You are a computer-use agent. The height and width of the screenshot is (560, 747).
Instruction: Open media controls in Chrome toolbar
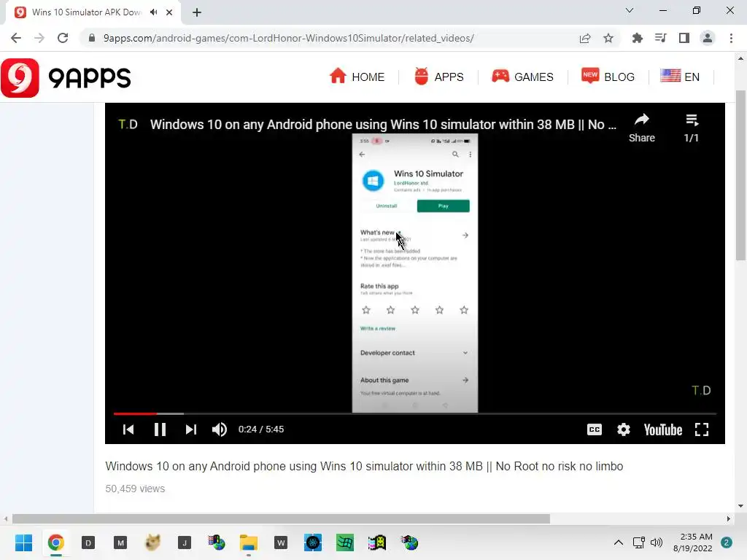pos(660,38)
